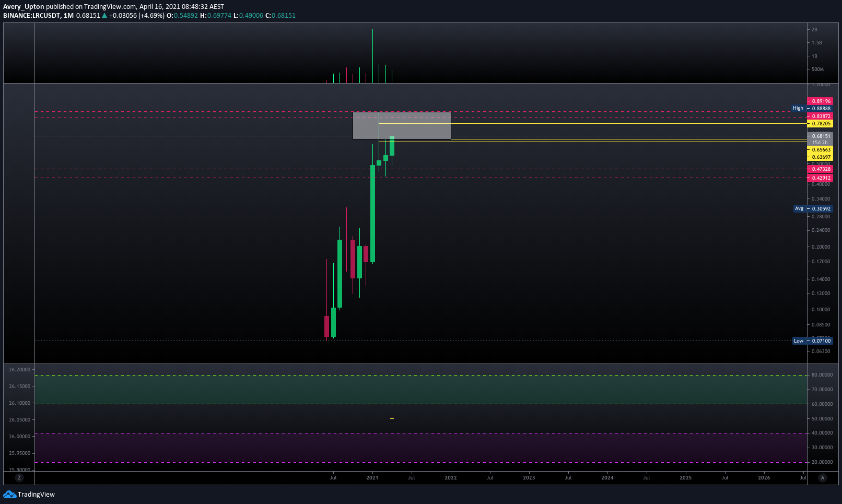Select the red 0.47328 price label

pos(820,169)
